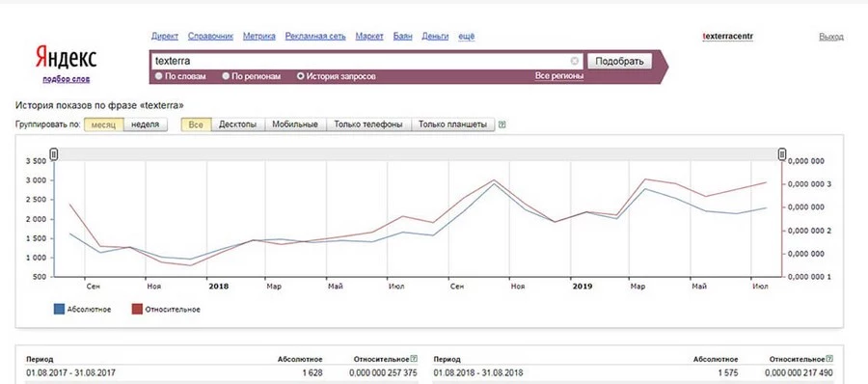Switch to the Десктопы tab
Image resolution: width=868 pixels, height=384 pixels.
click(238, 124)
